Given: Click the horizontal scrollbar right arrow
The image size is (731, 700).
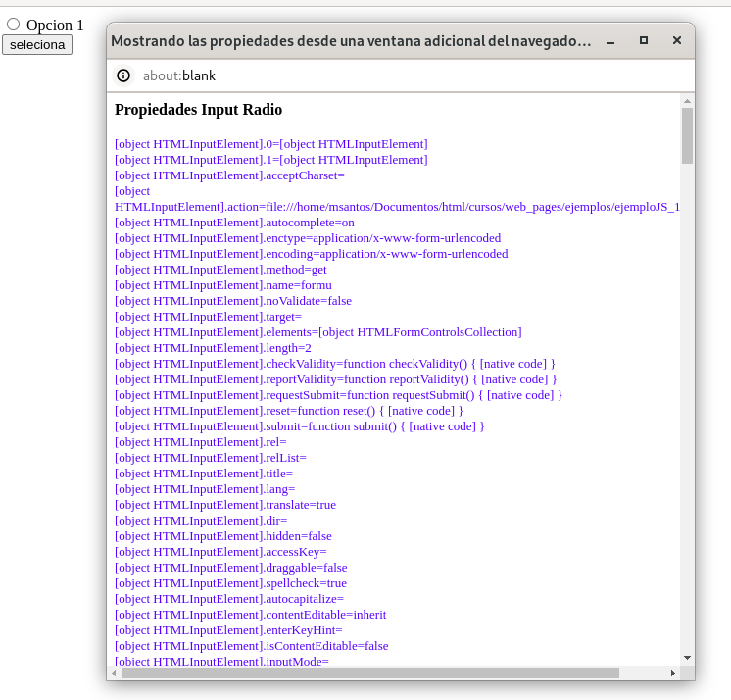Looking at the screenshot, I should 672,673.
